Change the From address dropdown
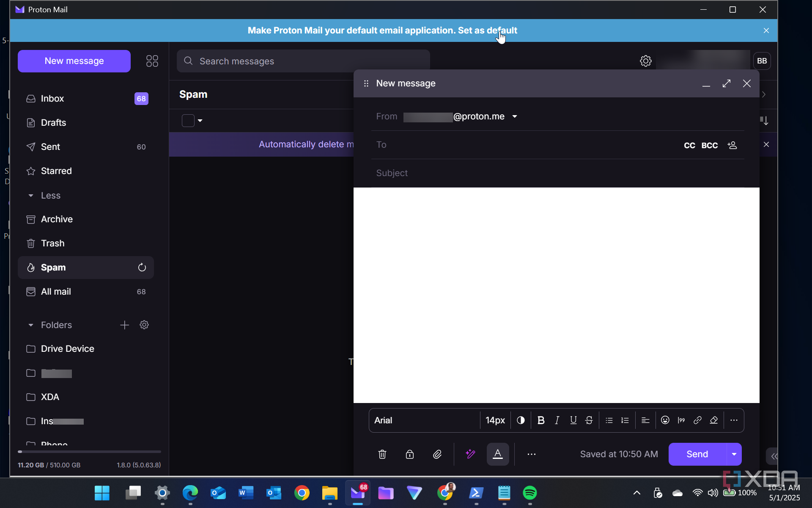Viewport: 812px width, 508px height. point(515,116)
